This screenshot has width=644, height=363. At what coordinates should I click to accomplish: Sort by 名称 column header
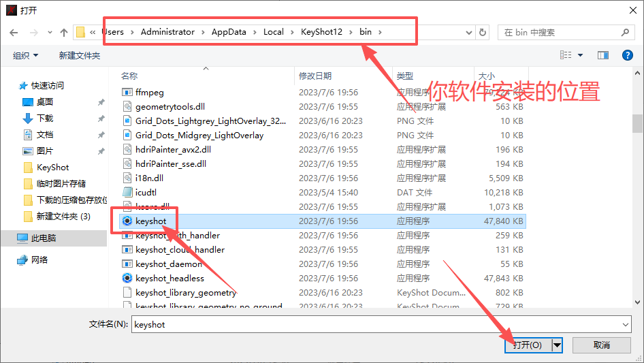[x=129, y=76]
